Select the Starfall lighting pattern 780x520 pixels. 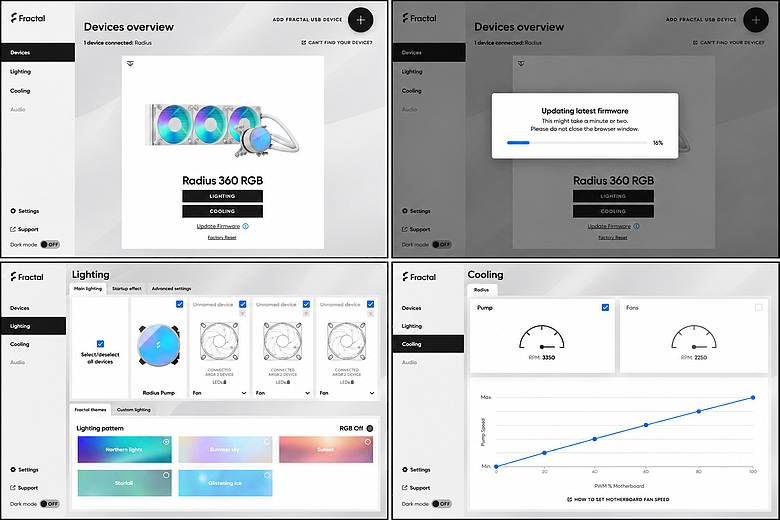coord(124,483)
